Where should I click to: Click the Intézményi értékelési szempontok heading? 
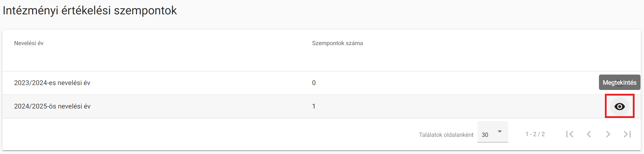[x=90, y=10]
